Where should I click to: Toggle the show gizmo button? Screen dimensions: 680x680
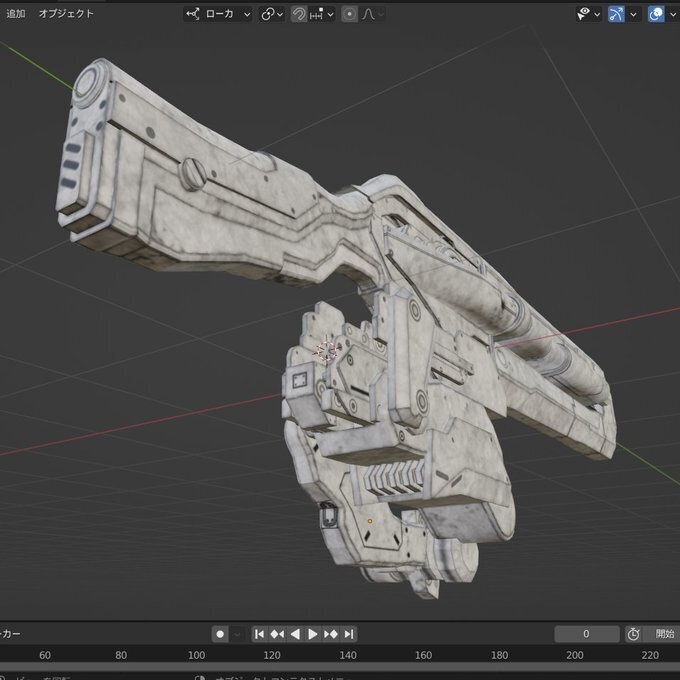tap(616, 14)
